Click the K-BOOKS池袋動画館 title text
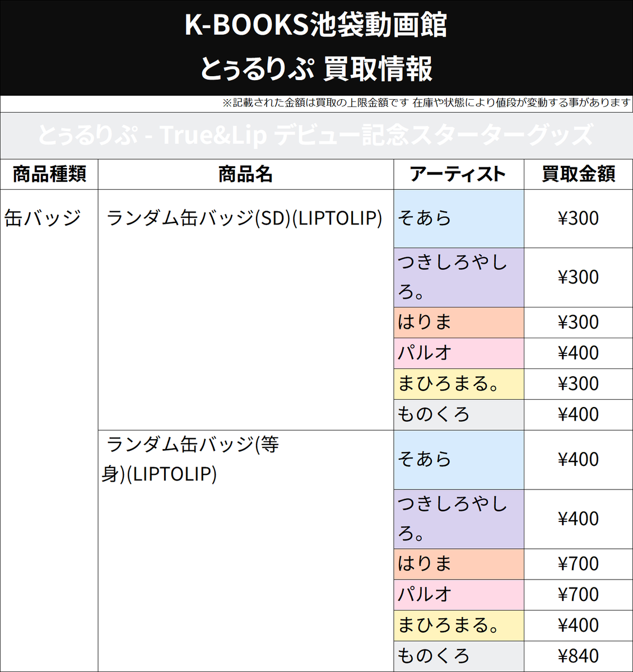633x672 pixels. coord(316,25)
